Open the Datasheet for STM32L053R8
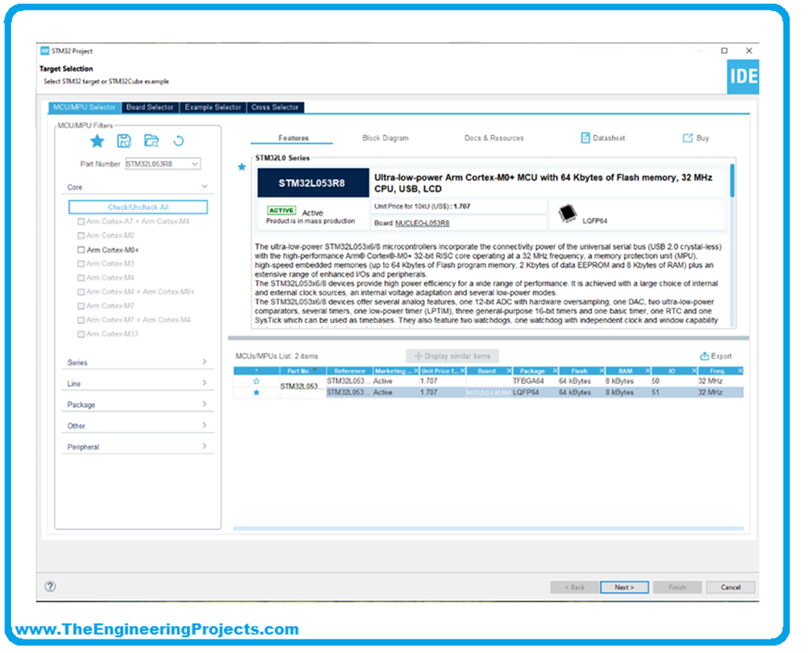Viewport: 812px width, 653px height. (x=602, y=138)
